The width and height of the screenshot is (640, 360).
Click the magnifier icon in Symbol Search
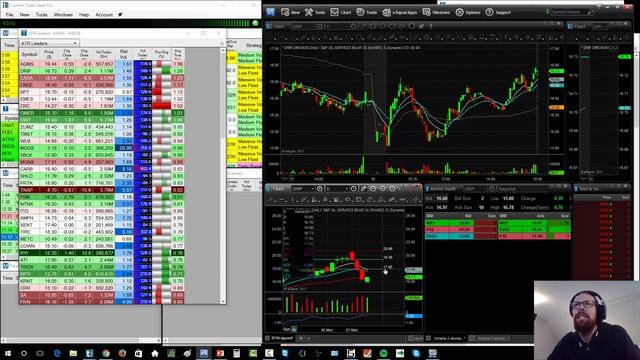coord(590,12)
